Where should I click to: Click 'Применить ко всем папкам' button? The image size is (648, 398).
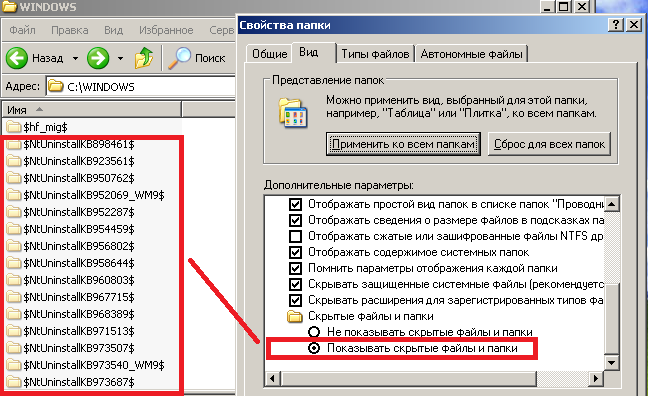pos(403,144)
